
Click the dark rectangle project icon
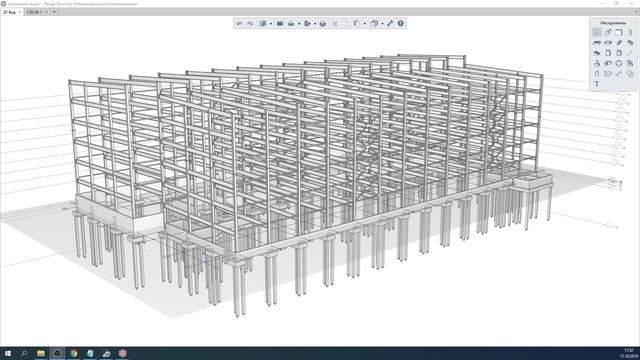280,24
